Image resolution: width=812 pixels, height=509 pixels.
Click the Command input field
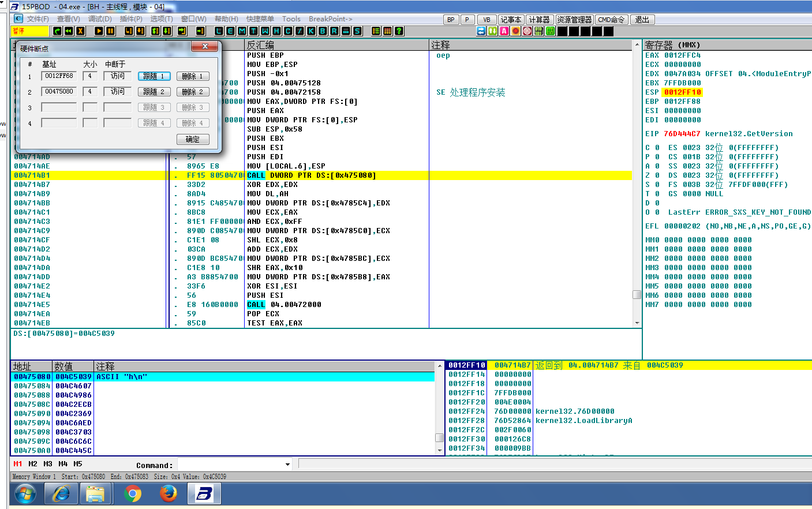pos(230,465)
